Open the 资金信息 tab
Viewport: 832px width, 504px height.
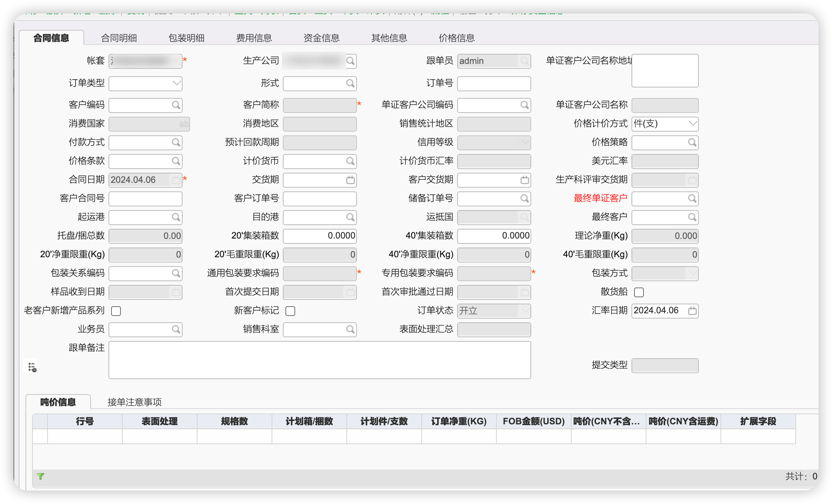point(321,38)
